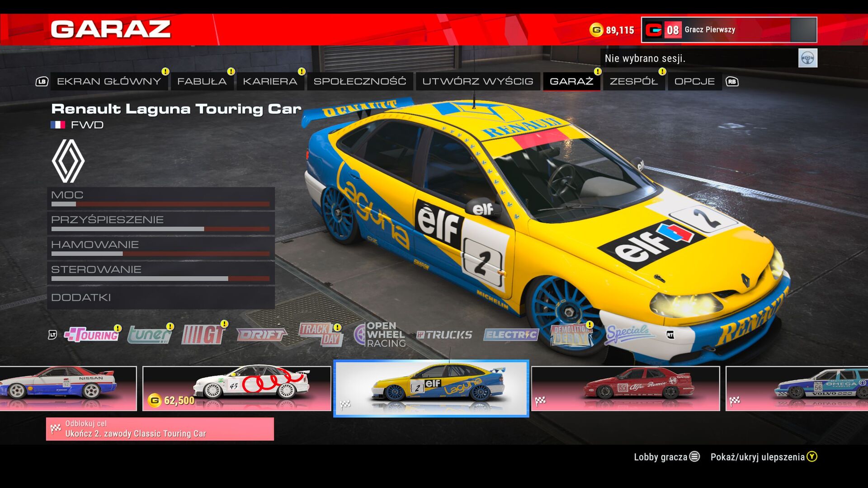This screenshot has width=868, height=488.
Task: Click the 89,115 credits balance
Action: pos(620,30)
